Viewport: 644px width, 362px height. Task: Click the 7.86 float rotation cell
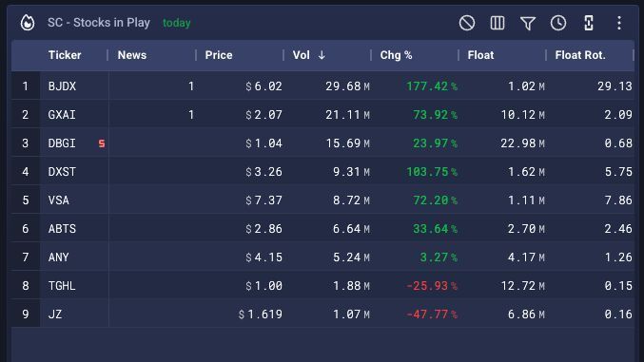tap(618, 200)
